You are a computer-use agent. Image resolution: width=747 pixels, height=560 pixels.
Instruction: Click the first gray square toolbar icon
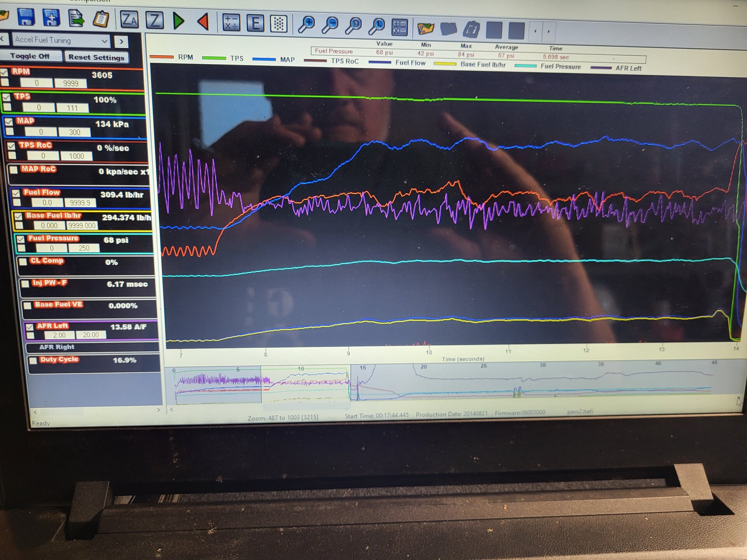click(494, 30)
